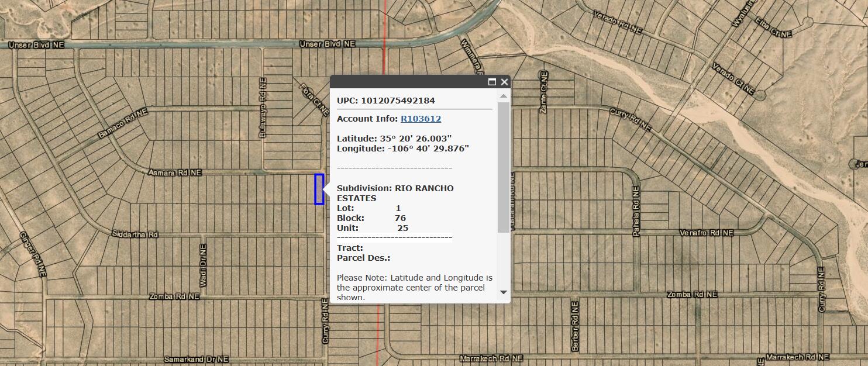Close the parcel info popup
Image resolution: width=868 pixels, height=366 pixels.
504,82
